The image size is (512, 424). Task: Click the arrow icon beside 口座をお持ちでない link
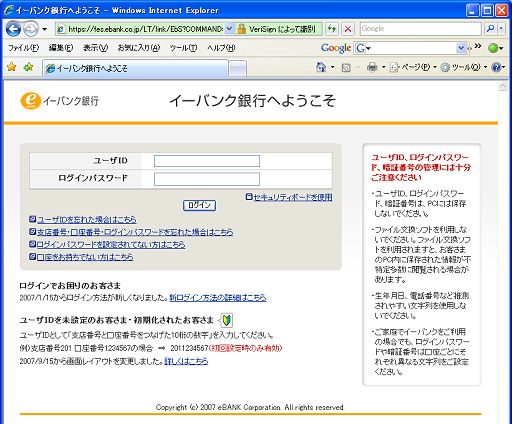(x=32, y=257)
